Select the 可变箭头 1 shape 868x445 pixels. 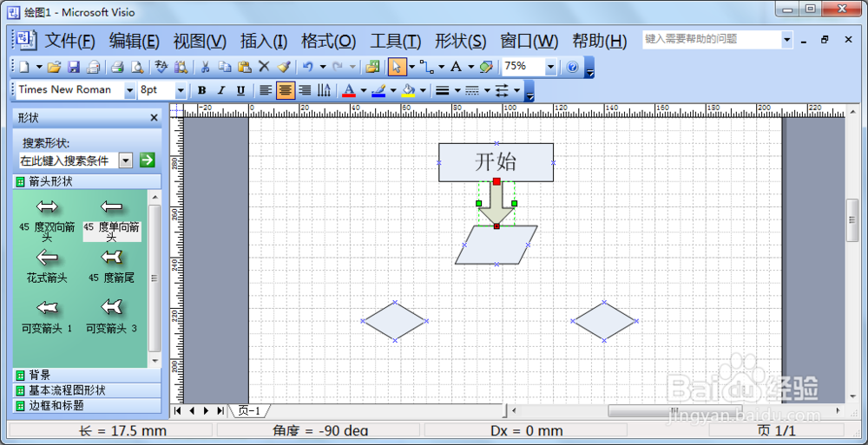(x=47, y=317)
